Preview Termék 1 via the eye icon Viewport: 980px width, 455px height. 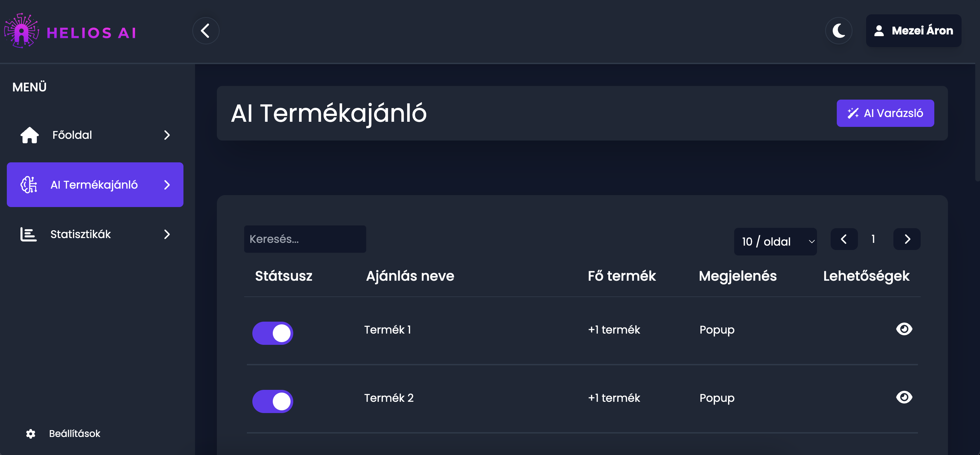(x=904, y=329)
